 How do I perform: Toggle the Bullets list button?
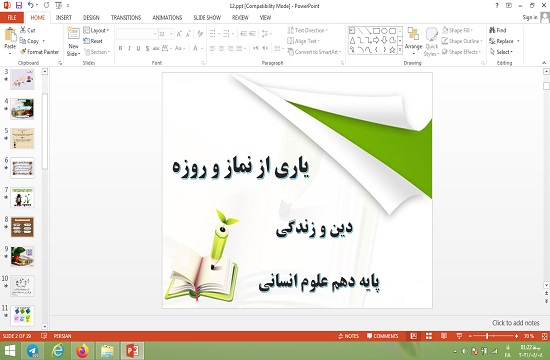pyautogui.click(x=213, y=34)
